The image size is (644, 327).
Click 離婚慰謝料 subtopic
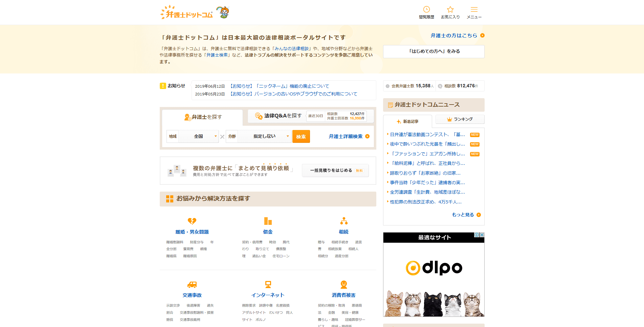(175, 242)
